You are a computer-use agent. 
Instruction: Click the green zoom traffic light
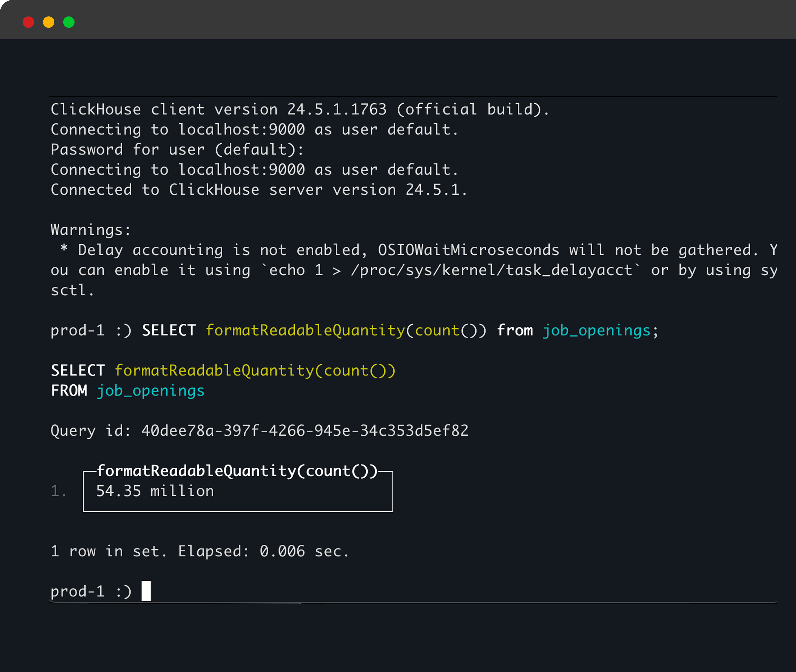(69, 22)
